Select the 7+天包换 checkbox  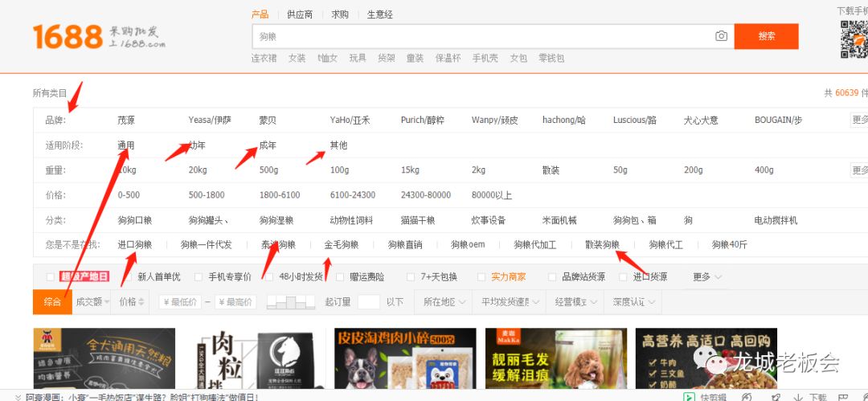click(x=410, y=277)
